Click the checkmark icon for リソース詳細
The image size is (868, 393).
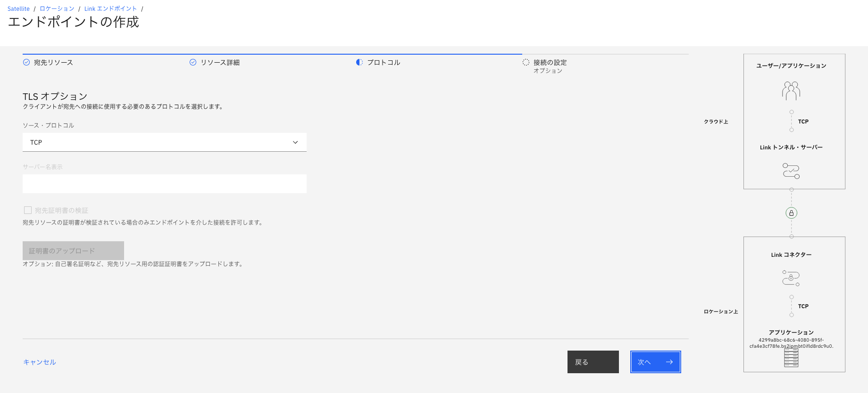(x=193, y=62)
